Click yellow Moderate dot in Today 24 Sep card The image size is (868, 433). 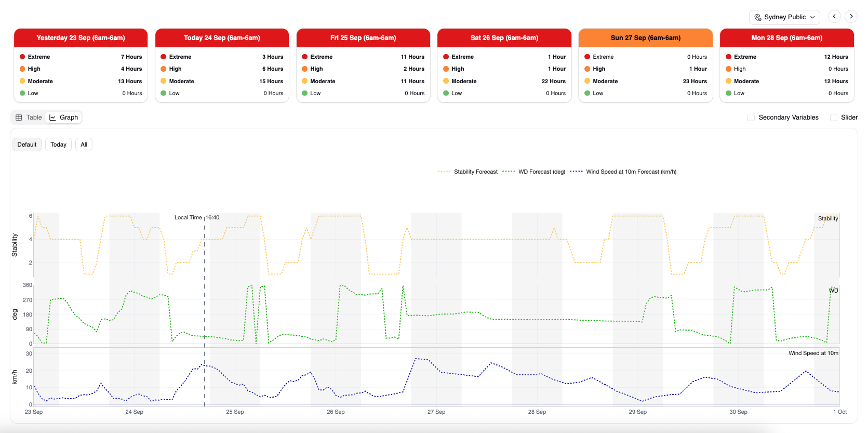[x=164, y=81]
